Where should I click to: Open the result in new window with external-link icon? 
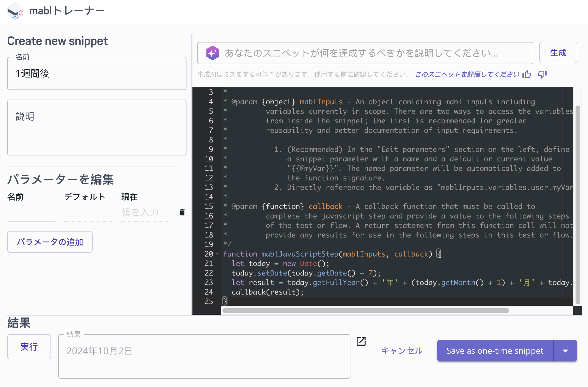pyautogui.click(x=361, y=341)
